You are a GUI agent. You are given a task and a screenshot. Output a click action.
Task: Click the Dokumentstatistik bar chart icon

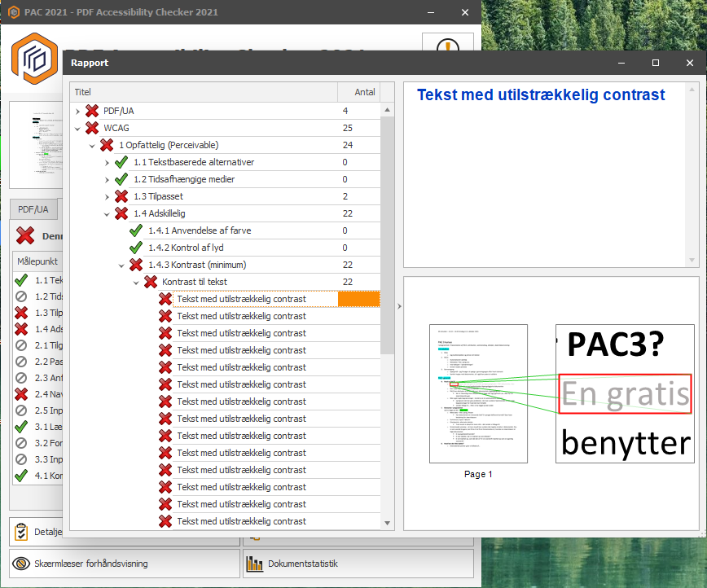pyautogui.click(x=254, y=564)
